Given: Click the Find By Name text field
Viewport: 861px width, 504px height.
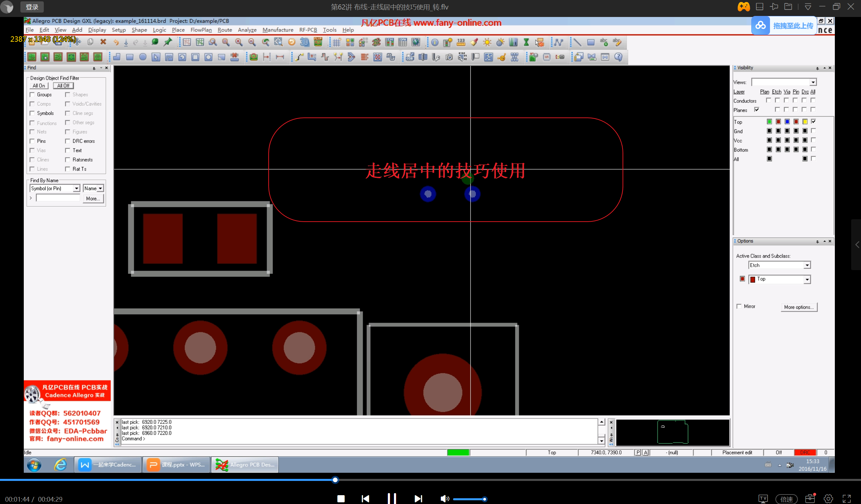Looking at the screenshot, I should (58, 198).
